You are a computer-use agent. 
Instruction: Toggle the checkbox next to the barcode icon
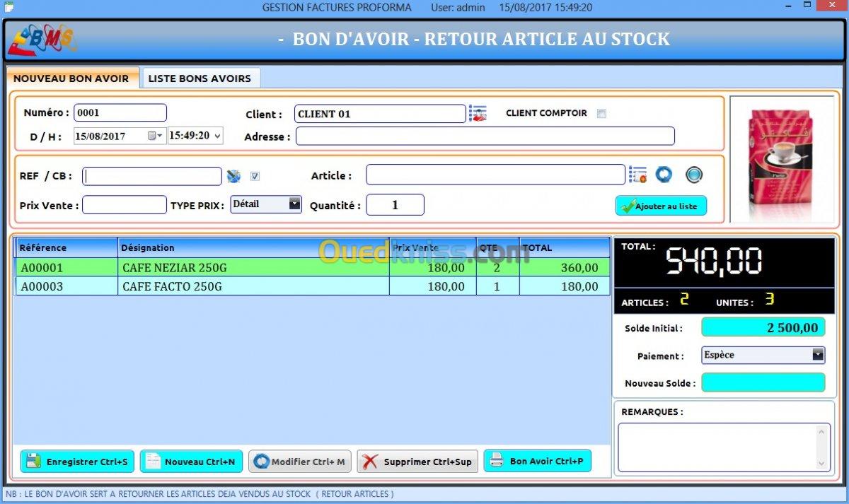[255, 176]
